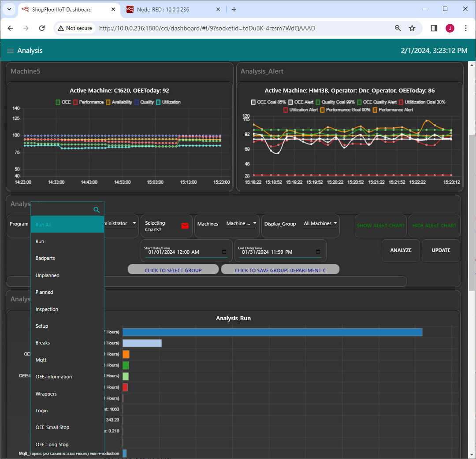Click the browser zoom magnifier icon
Screen dimensions: 476x459
(x=398, y=28)
